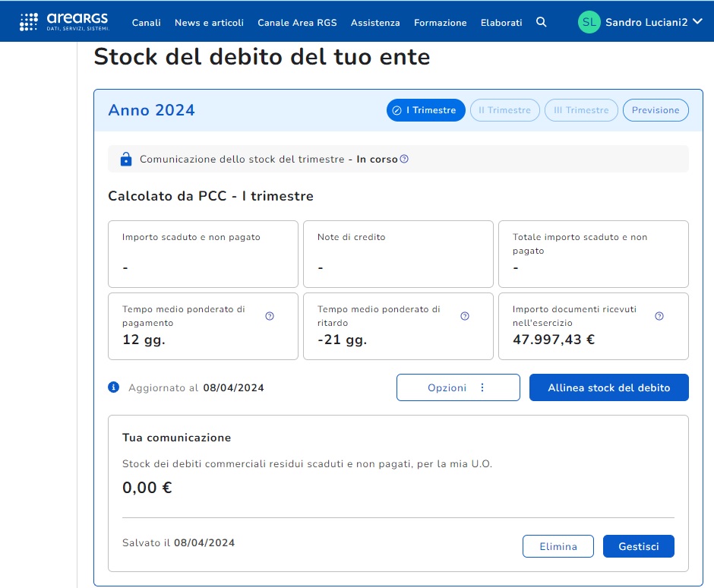The width and height of the screenshot is (714, 588).
Task: Select the I Trimestre pill
Action: click(425, 110)
